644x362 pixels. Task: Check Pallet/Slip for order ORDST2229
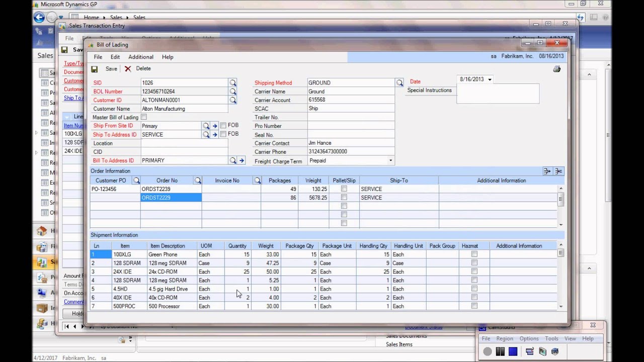coord(344,198)
